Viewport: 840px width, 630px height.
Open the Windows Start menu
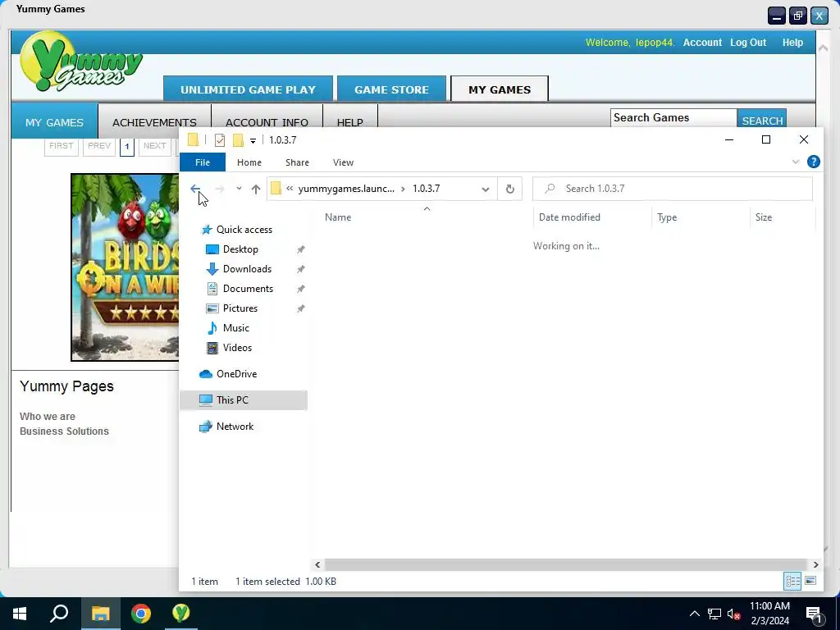20,614
